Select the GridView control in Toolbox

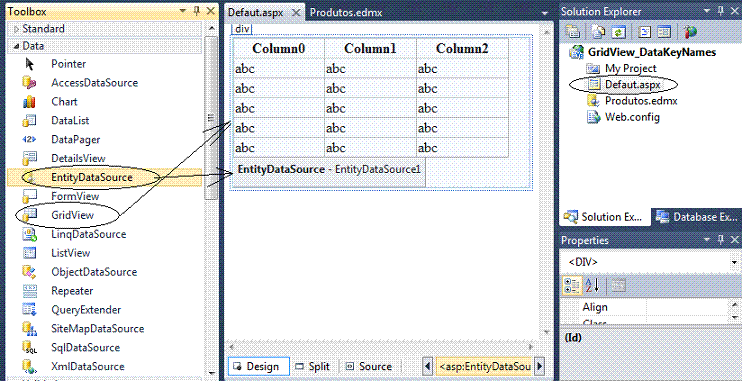[x=72, y=215]
